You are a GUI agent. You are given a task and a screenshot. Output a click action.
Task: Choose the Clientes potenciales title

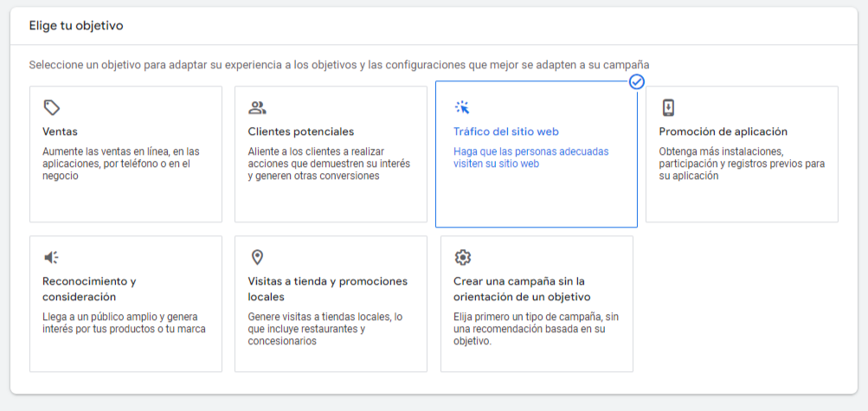coord(300,132)
